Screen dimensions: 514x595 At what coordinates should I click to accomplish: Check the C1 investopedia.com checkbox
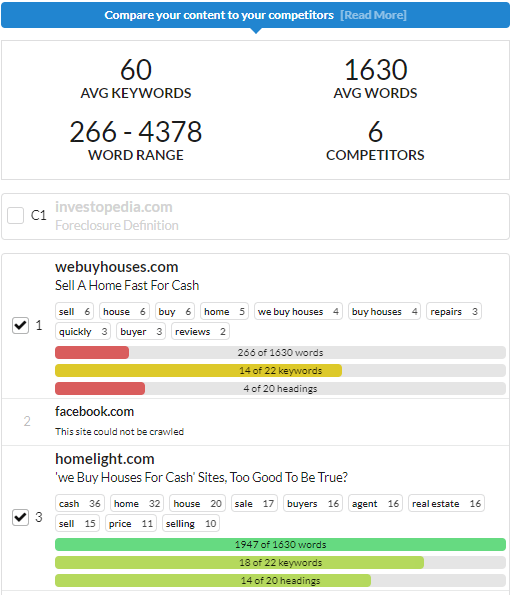[x=16, y=215]
